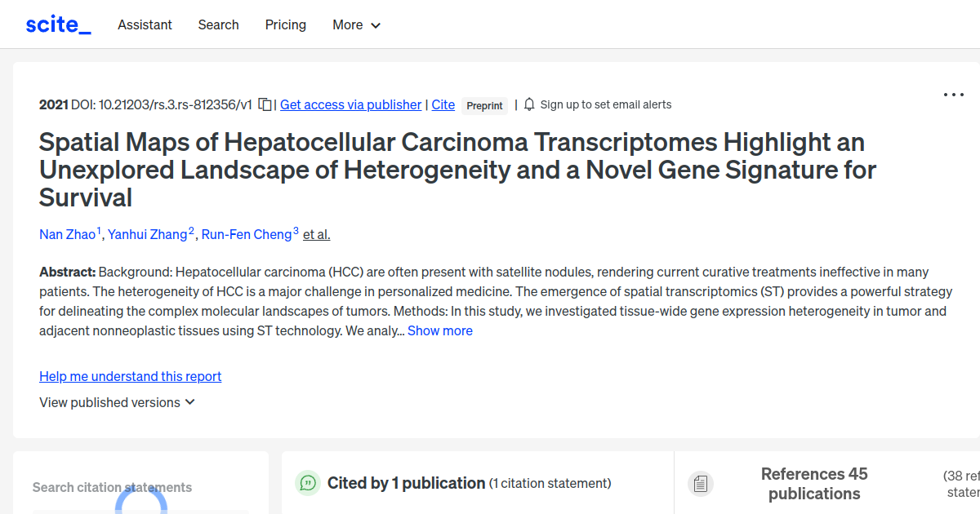Expand the abstract with Show more
The height and width of the screenshot is (514, 980).
(x=439, y=330)
